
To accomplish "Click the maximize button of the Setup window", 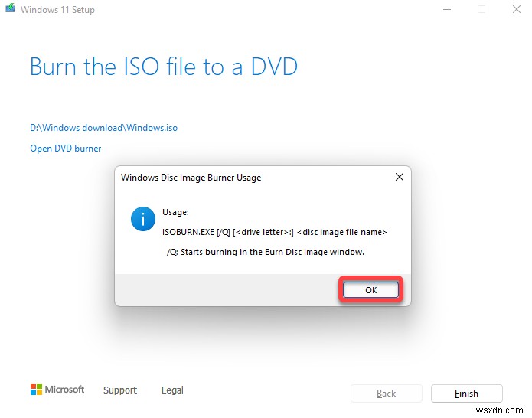I will (x=481, y=9).
